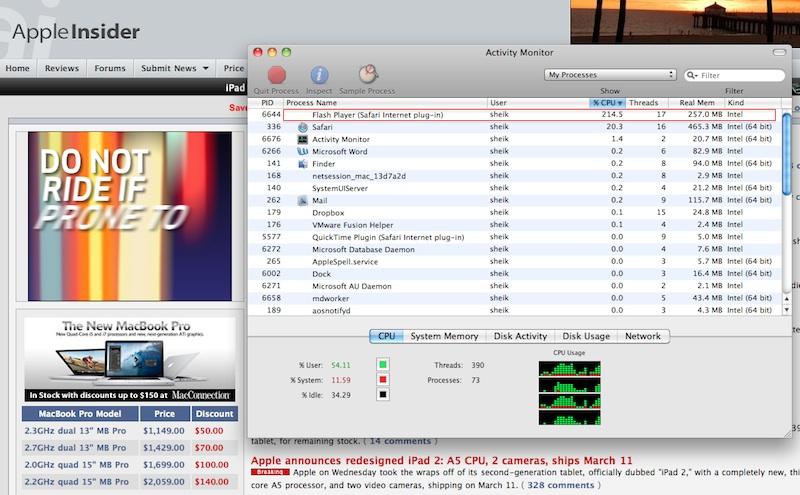Click the Quit Process stop-sign icon

pyautogui.click(x=277, y=75)
